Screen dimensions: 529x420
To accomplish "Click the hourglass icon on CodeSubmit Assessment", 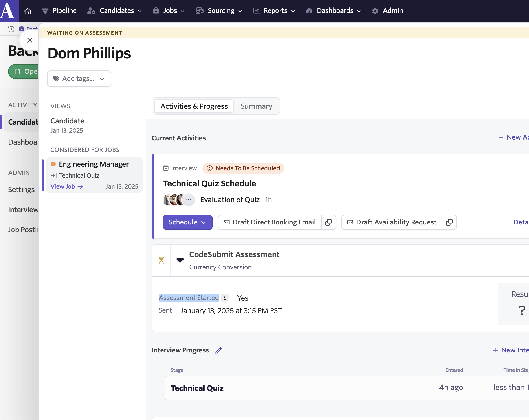I will [161, 260].
